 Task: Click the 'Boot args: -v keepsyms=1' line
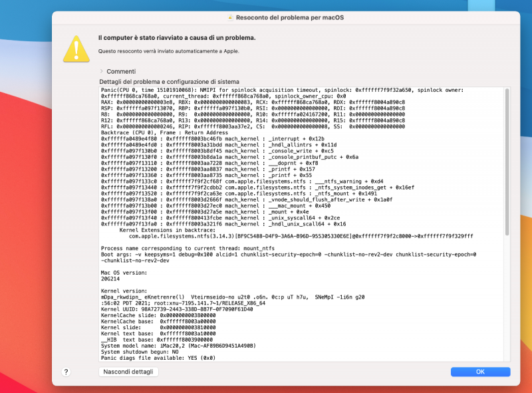pyautogui.click(x=289, y=255)
